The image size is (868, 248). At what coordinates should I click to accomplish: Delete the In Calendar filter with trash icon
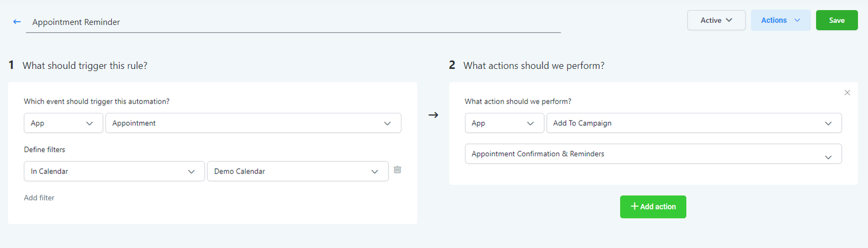pos(397,170)
